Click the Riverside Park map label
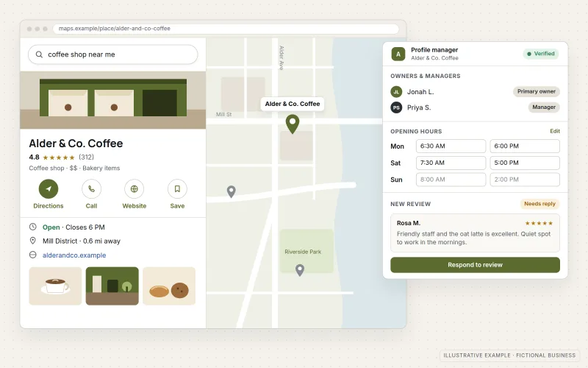588x368 pixels. (303, 252)
